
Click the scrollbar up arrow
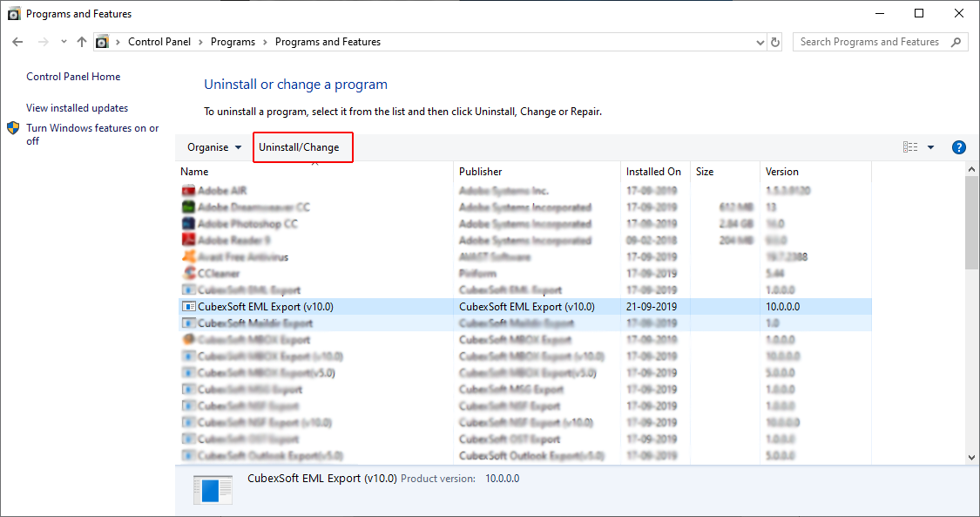[x=971, y=169]
